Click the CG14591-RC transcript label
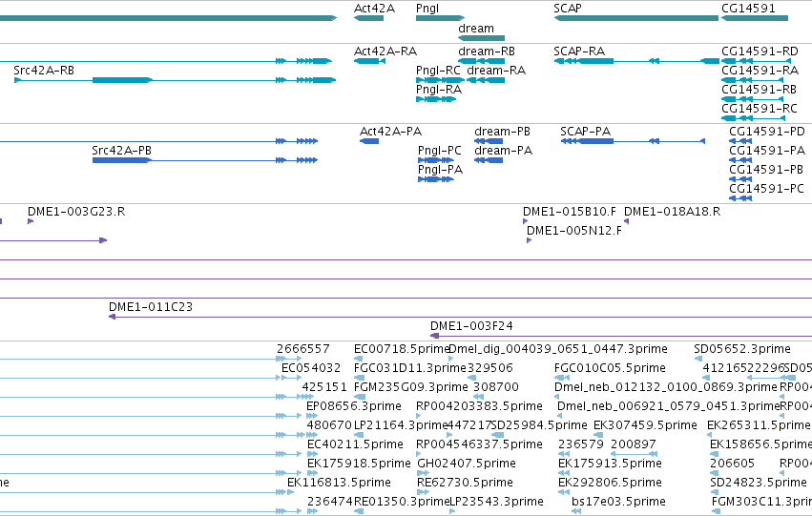 pos(760,109)
